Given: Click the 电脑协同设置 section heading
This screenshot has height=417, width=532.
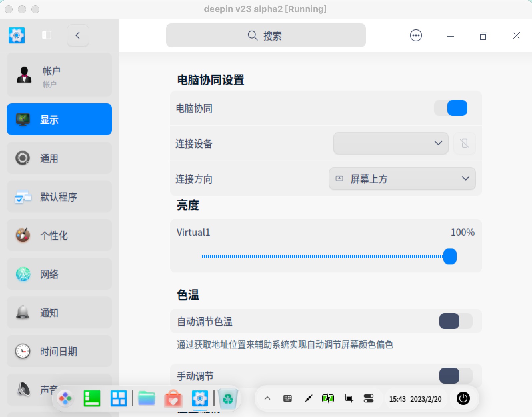Looking at the screenshot, I should pos(211,80).
